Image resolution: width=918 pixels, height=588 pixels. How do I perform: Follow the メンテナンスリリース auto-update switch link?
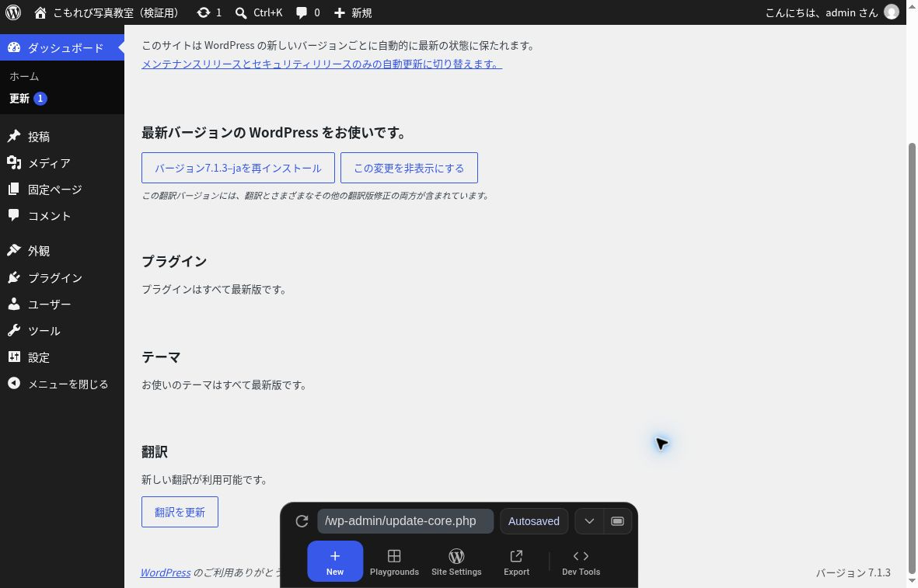point(322,64)
